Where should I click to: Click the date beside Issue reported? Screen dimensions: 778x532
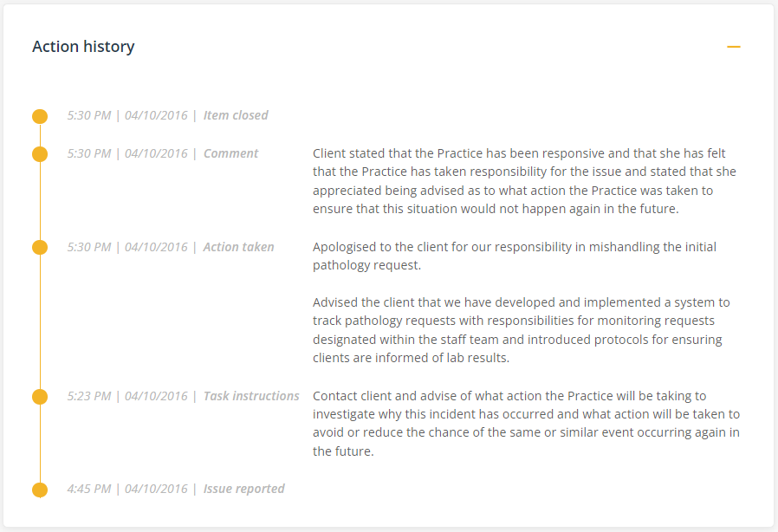point(156,489)
